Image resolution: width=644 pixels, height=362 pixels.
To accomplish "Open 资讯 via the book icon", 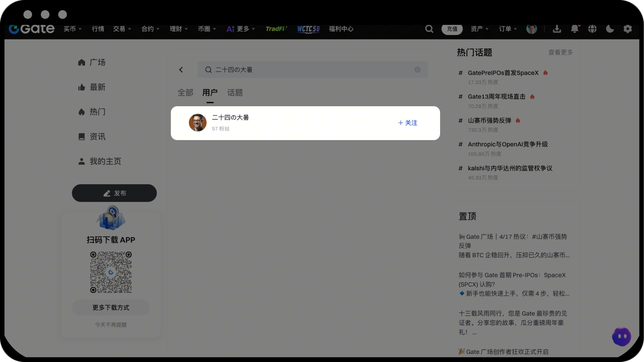I will pyautogui.click(x=81, y=136).
